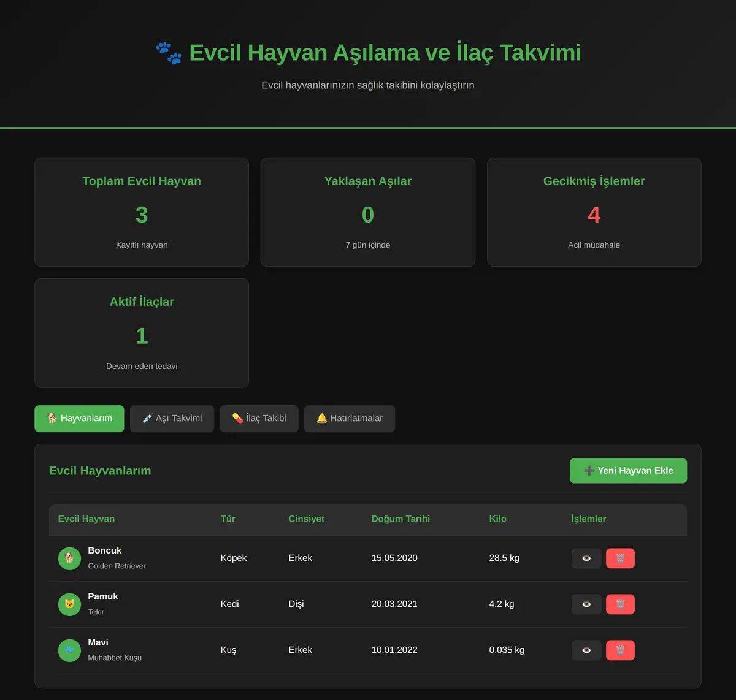Click the Köpek species cell

pos(234,558)
